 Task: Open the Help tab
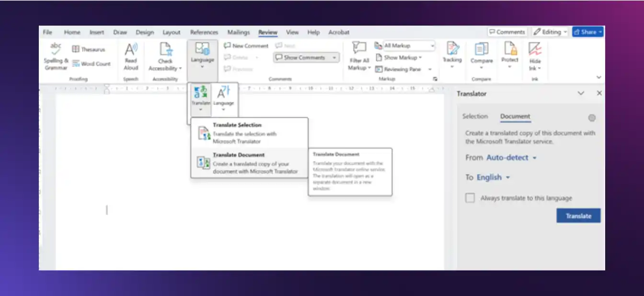[313, 32]
